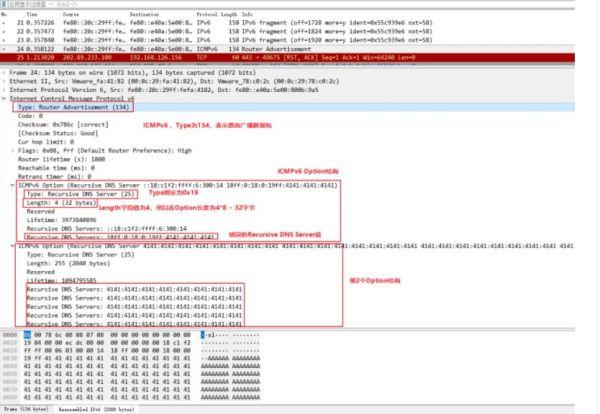Viewport: 600px width, 414px height.
Task: Select the Router lifetime (s): 1800 field
Action: pos(61,159)
